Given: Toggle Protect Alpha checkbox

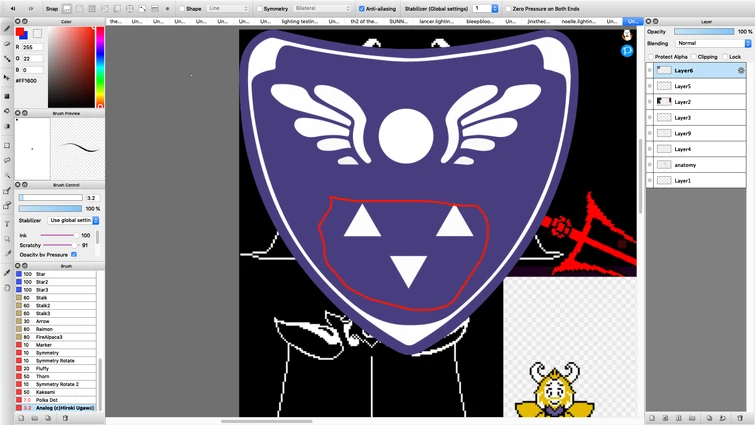Looking at the screenshot, I should (x=651, y=57).
